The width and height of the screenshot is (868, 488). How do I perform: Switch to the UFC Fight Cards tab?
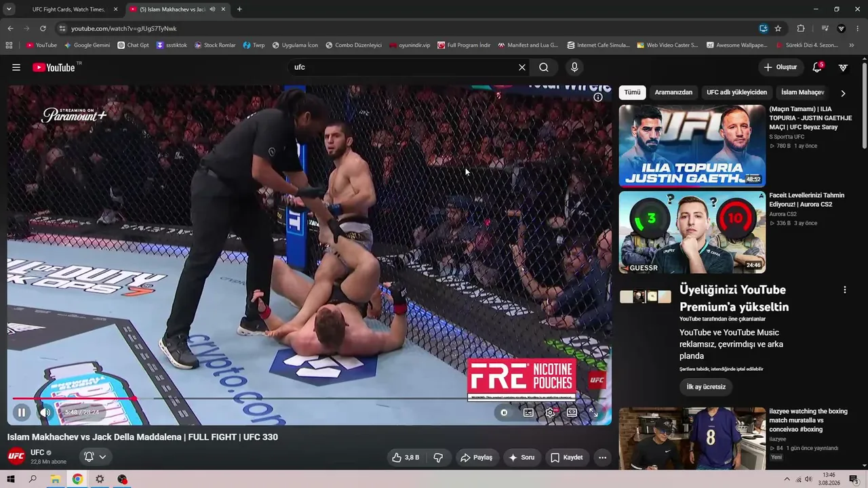[x=67, y=9]
